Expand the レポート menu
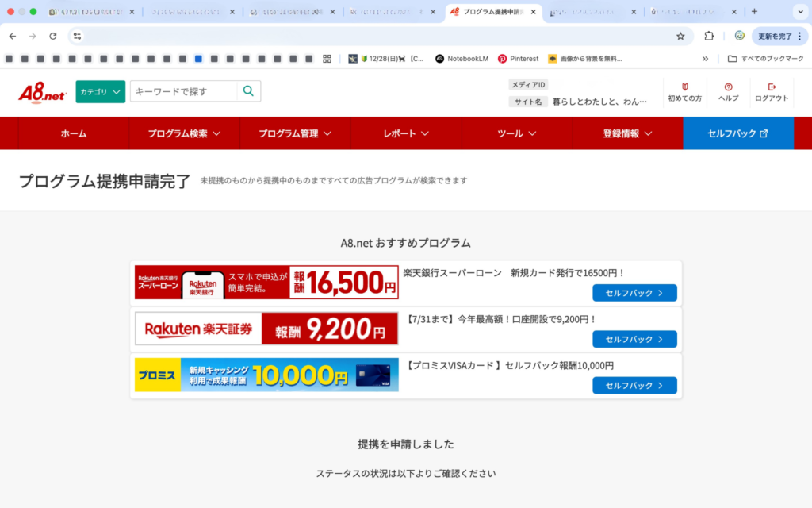The image size is (812, 508). pos(406,133)
